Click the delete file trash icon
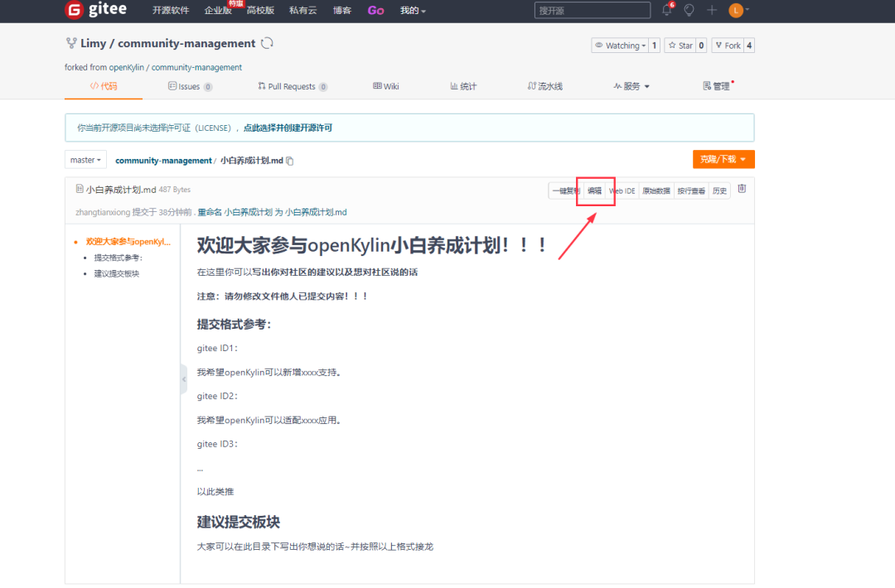 tap(742, 189)
